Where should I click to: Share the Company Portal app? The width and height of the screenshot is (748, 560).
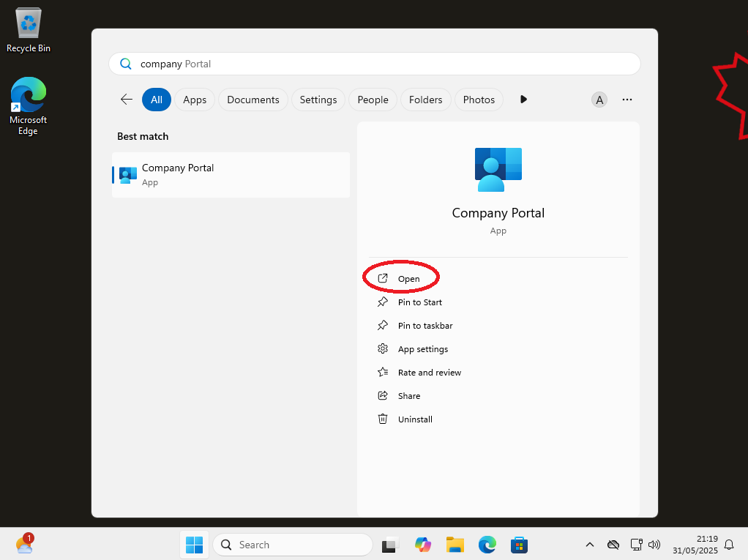click(x=408, y=396)
